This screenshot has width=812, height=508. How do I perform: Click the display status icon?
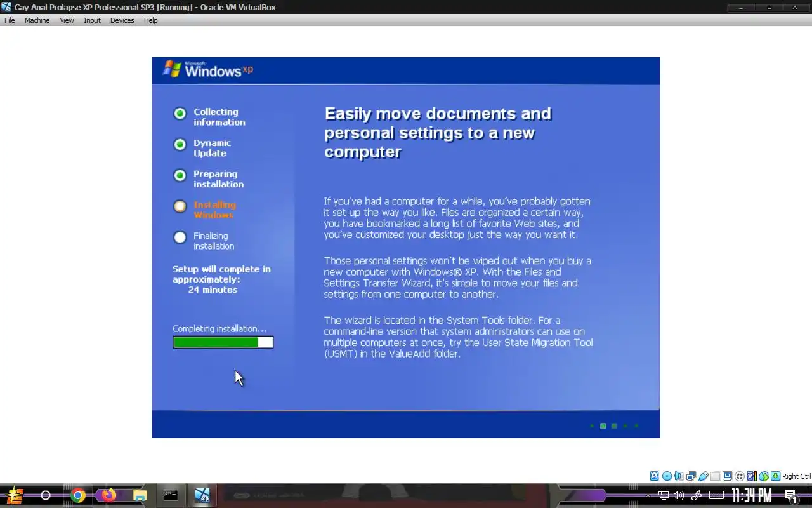point(727,476)
